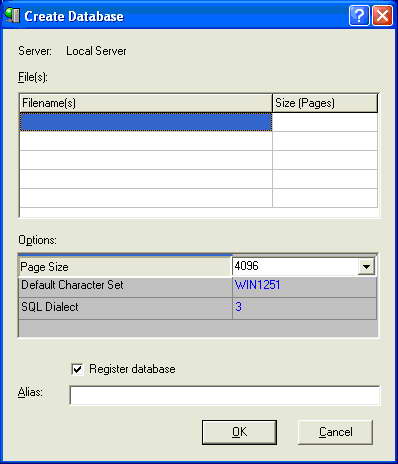Click the OK button
The image size is (398, 464).
239,432
